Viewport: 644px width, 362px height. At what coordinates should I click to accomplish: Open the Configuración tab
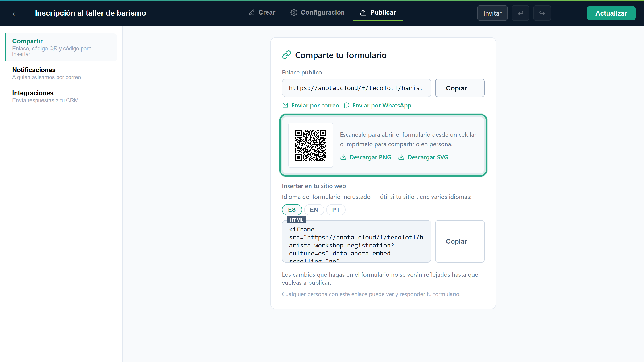point(318,12)
